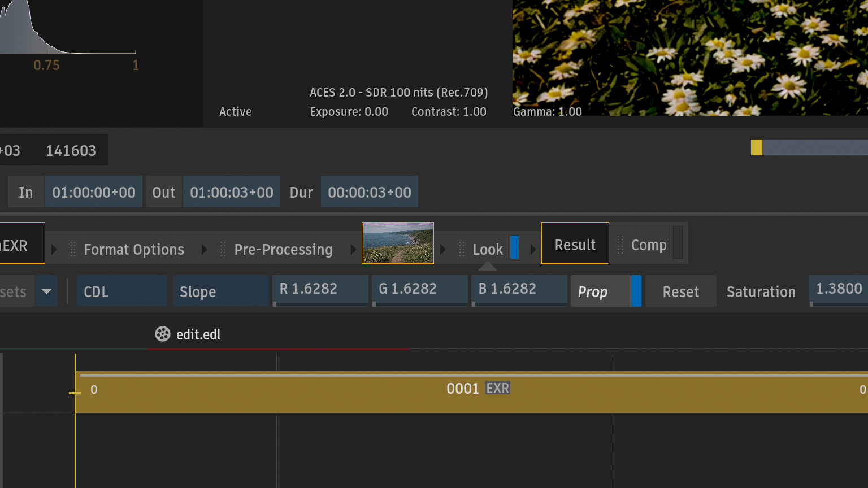Toggle the blue Look enable indicator
Viewport: 868px width, 488px height.
514,247
